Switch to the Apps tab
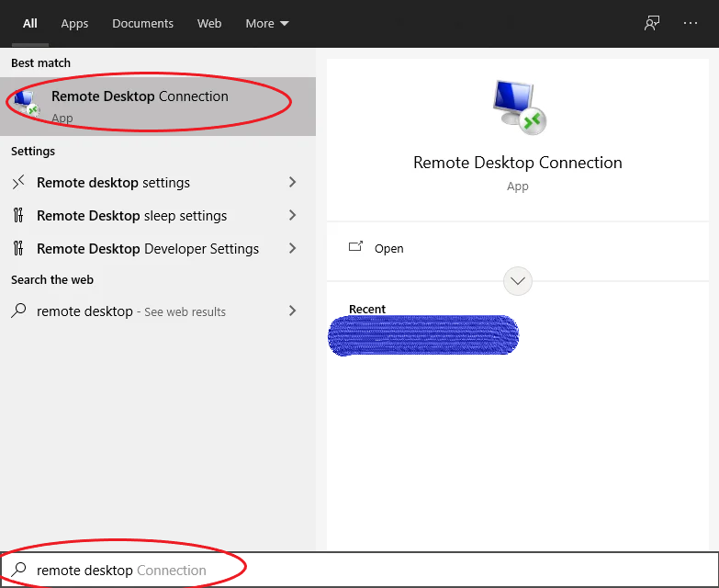This screenshot has width=719, height=588. (74, 23)
